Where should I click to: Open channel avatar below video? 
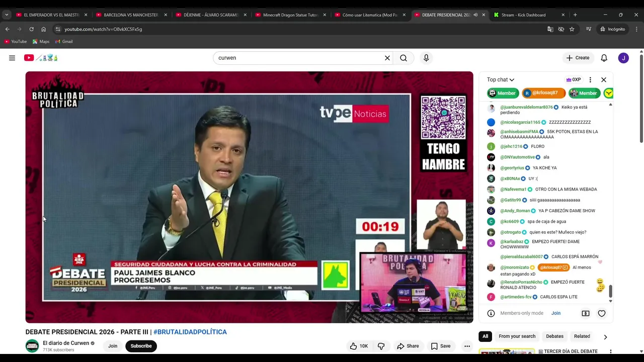click(32, 346)
